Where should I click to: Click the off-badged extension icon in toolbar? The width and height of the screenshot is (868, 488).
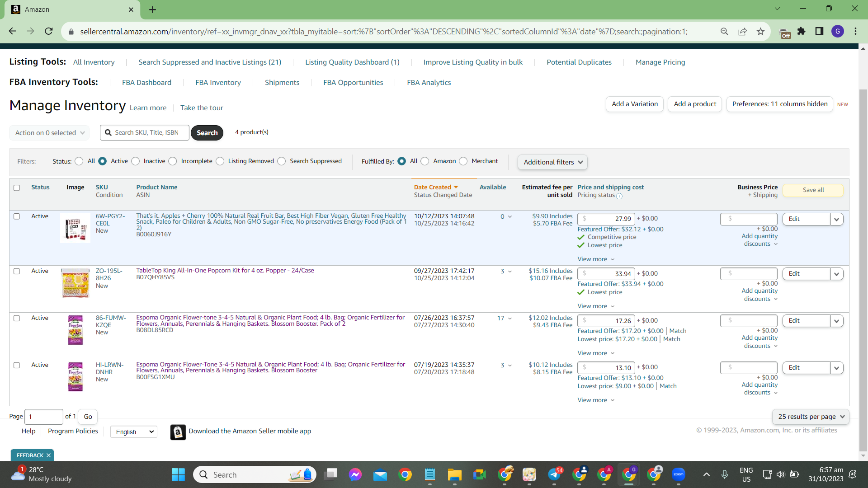pos(785,33)
